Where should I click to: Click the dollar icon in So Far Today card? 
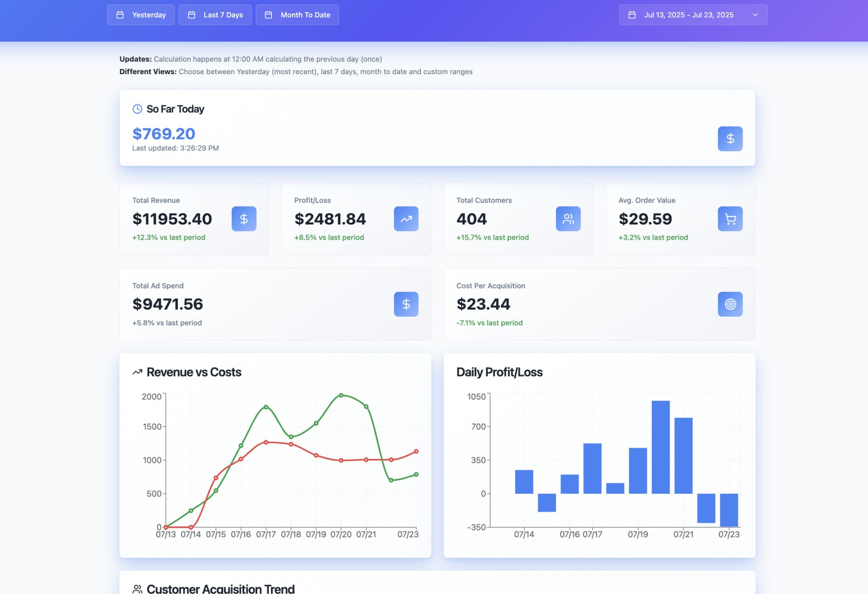tap(730, 139)
